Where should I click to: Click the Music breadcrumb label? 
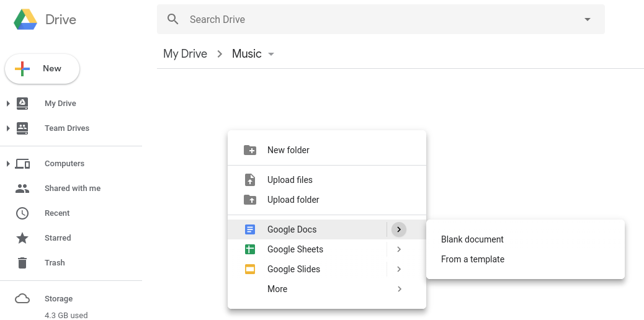(247, 54)
